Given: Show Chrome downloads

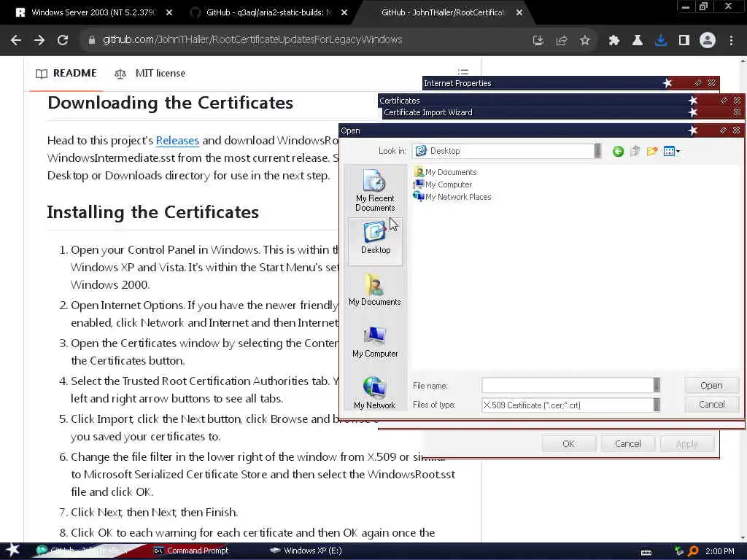Looking at the screenshot, I should tap(661, 41).
